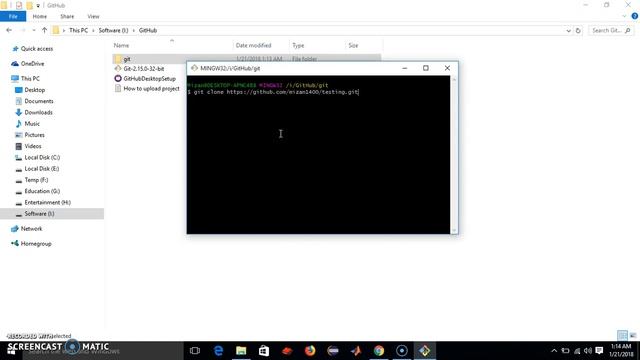Select GitHubDesktopSetup file
Image resolution: width=640 pixels, height=360 pixels.
coord(149,79)
